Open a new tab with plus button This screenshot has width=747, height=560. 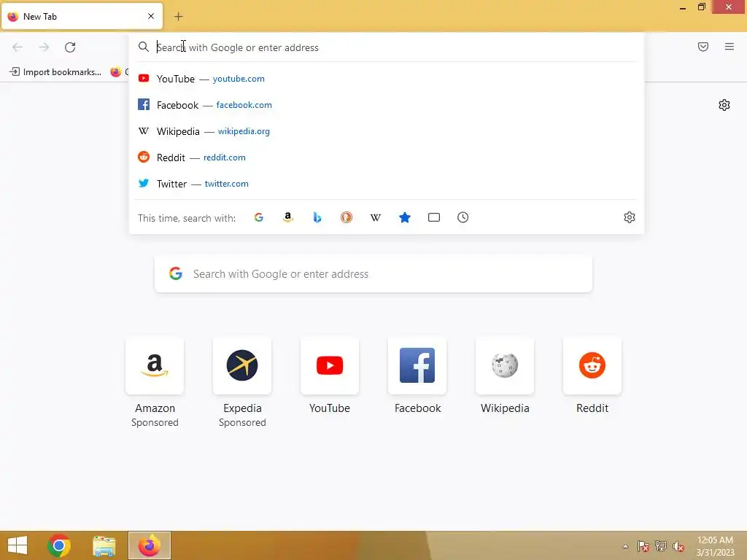point(178,17)
